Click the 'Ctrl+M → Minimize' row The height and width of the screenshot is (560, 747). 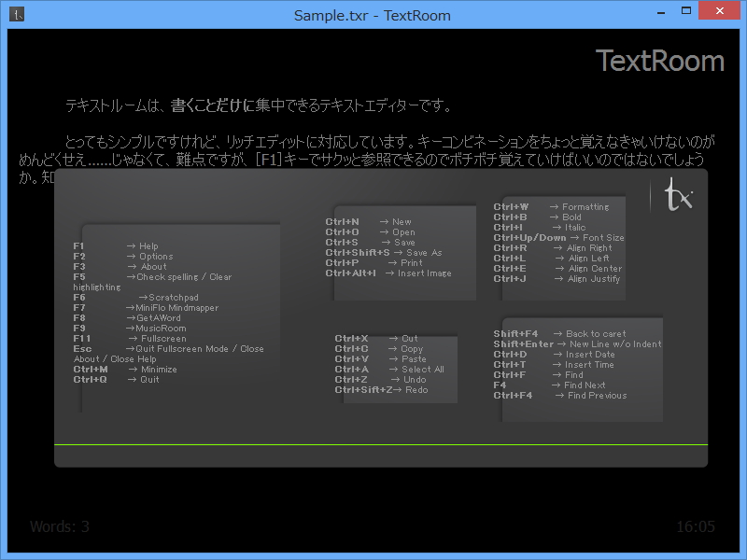coord(125,369)
